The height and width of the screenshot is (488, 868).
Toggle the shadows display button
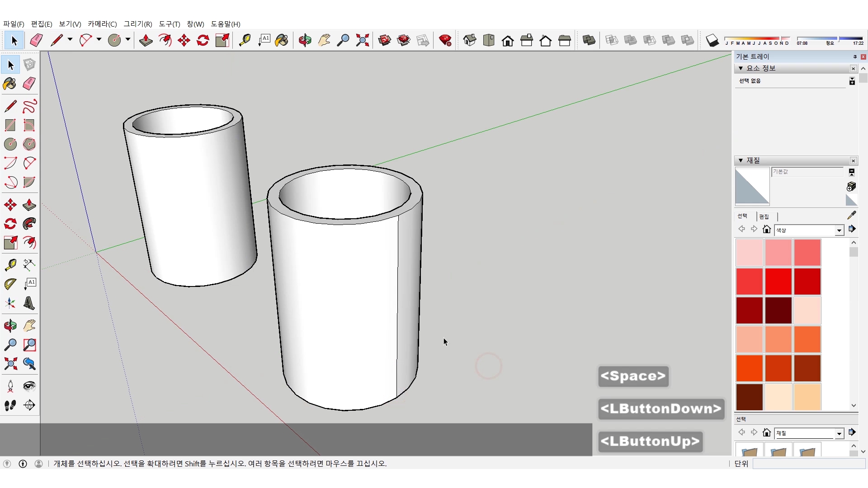pyautogui.click(x=712, y=41)
